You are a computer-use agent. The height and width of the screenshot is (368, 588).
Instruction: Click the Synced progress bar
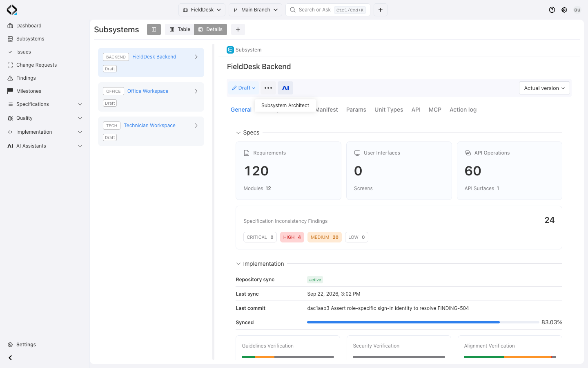(x=423, y=322)
